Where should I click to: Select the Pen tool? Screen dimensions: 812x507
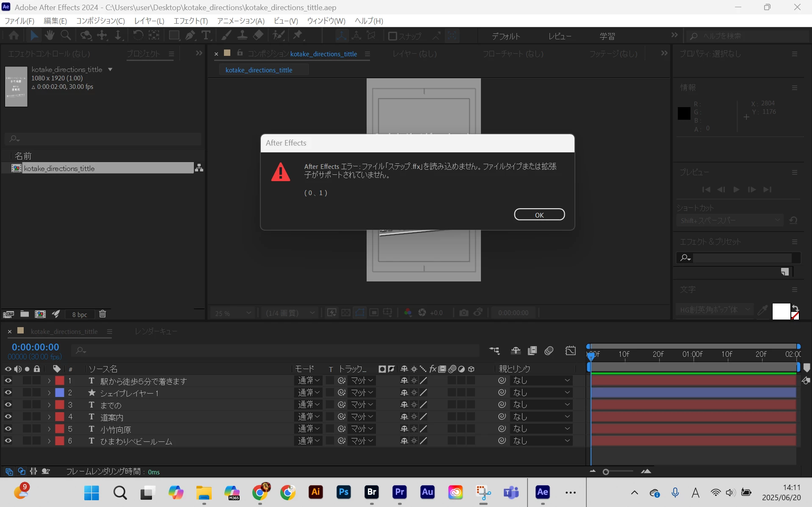[x=190, y=36]
